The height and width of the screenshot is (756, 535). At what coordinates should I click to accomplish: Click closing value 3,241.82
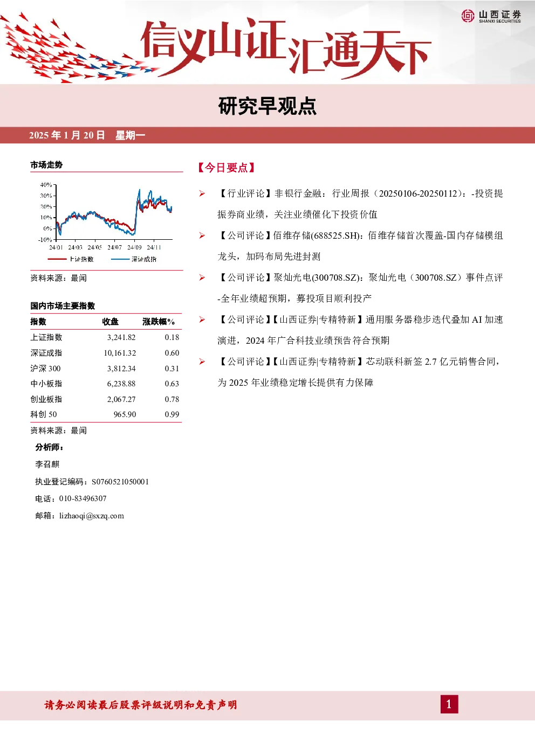point(121,337)
